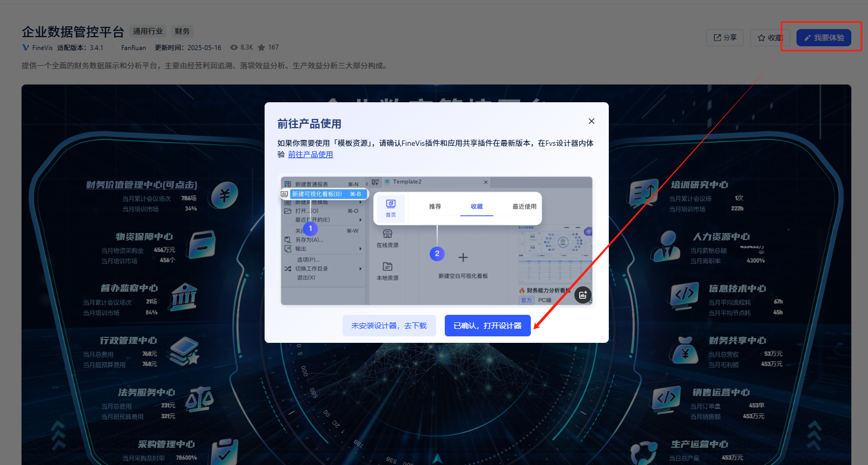This screenshot has width=868, height=465.
Task: Click the 销售运营中心 heading
Action: tap(721, 392)
